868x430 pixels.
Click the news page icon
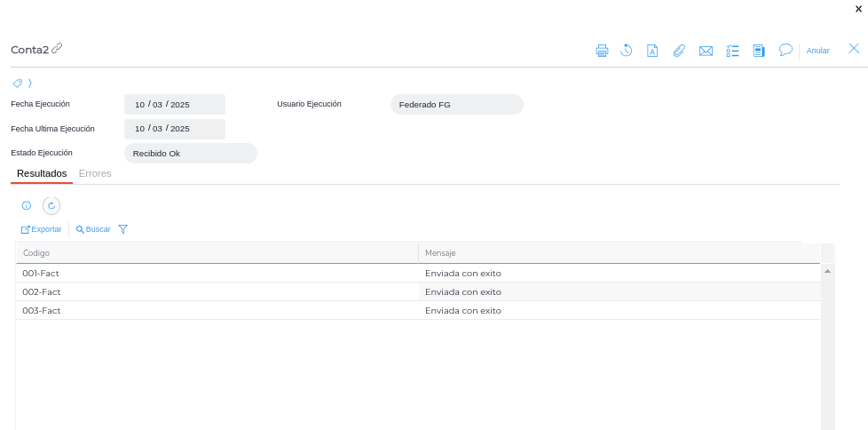click(x=759, y=51)
